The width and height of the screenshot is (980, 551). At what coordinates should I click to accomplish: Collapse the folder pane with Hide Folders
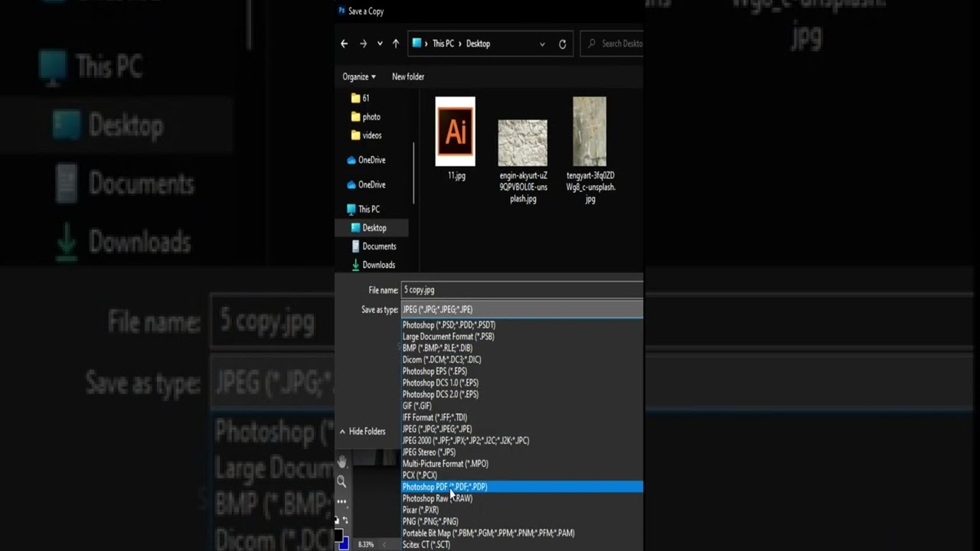(363, 432)
